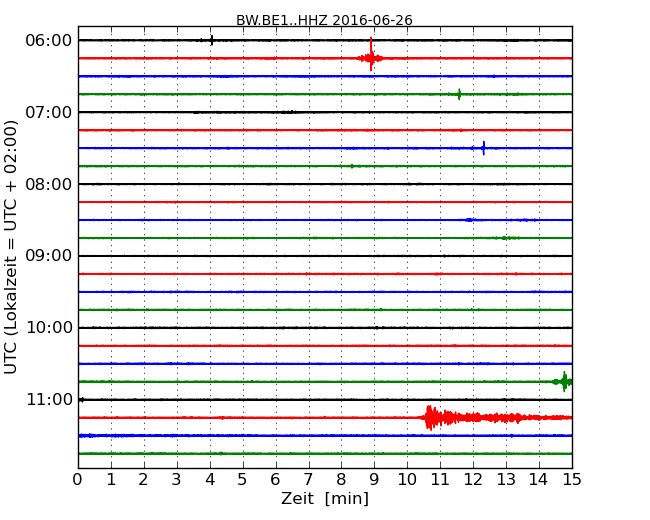The height and width of the screenshot is (520, 650).
Task: Click the black spike near minute 4 on 06:00 trace
Action: coord(212,40)
